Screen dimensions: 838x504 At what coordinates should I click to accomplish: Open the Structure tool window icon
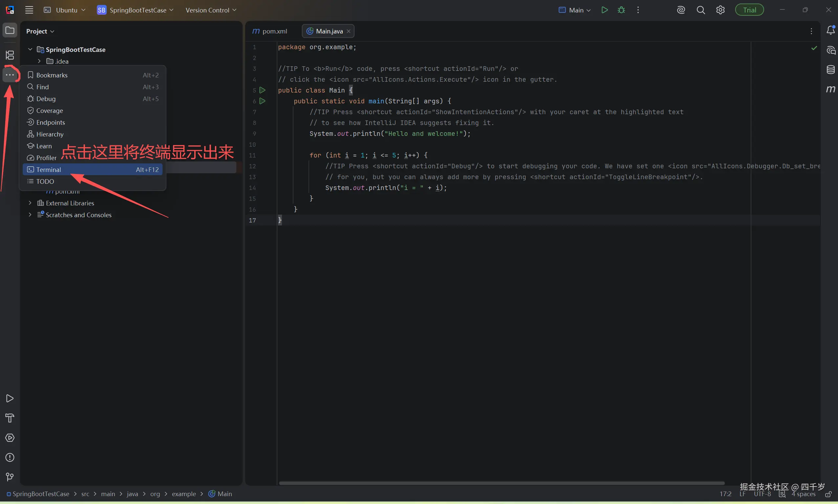click(x=10, y=55)
